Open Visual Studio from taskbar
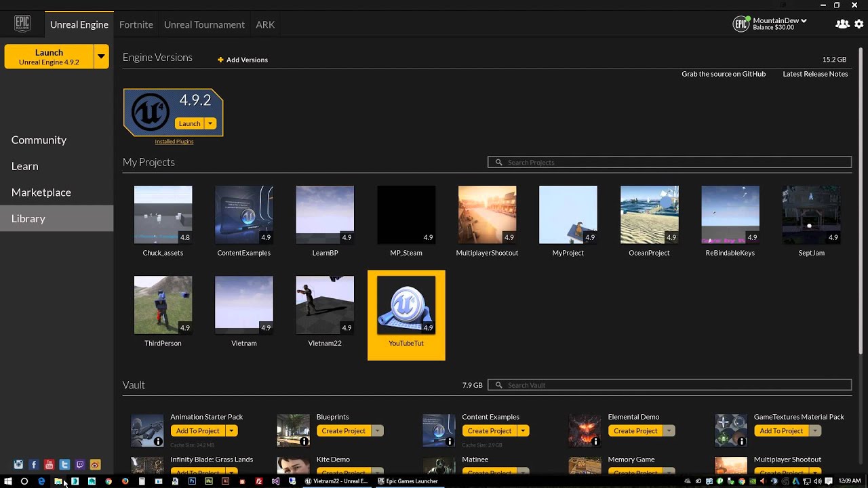Screen dimensions: 868x488 [275, 481]
